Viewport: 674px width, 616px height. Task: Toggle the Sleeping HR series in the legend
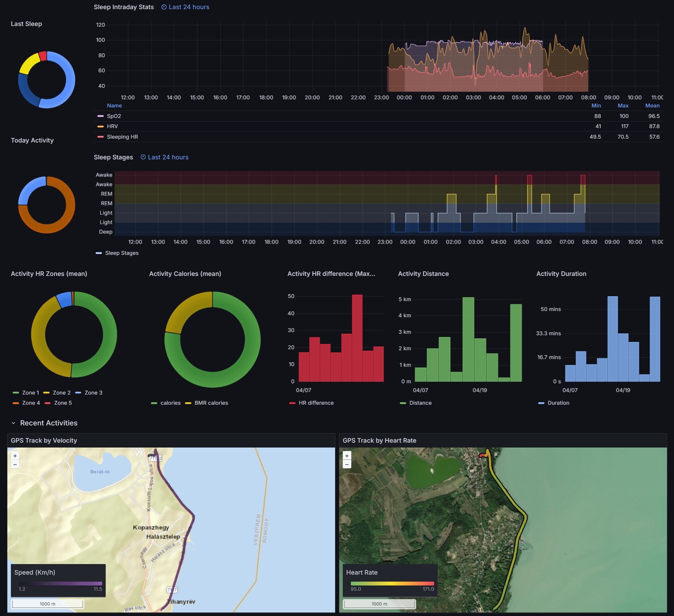coord(122,137)
